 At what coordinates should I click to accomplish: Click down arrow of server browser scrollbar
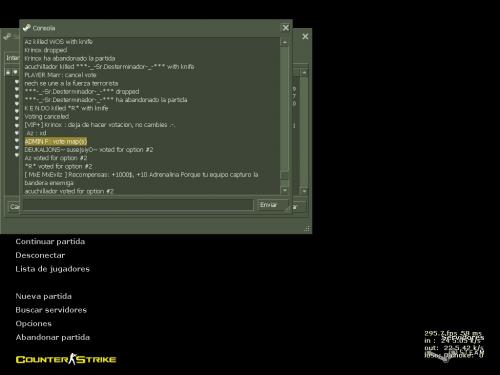(304, 191)
